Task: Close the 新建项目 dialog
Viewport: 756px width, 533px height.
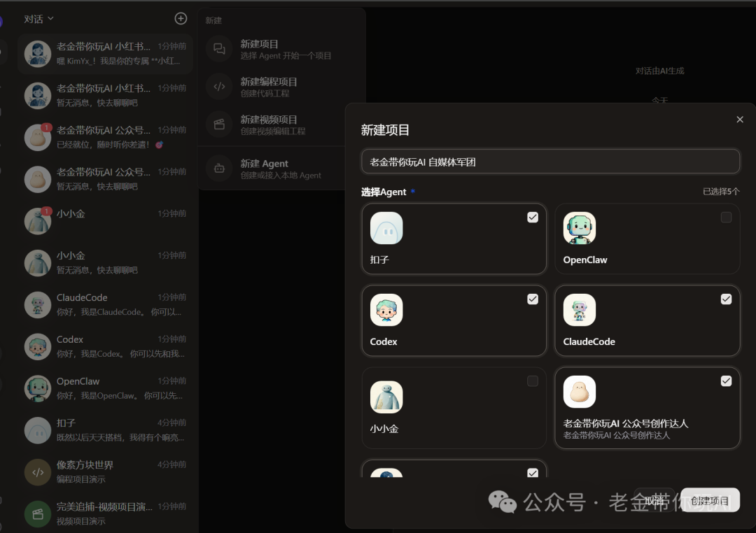Action: click(x=740, y=120)
